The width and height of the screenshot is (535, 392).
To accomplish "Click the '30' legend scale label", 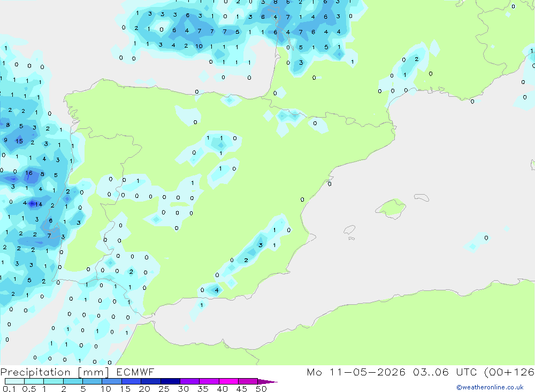I will (183, 389).
